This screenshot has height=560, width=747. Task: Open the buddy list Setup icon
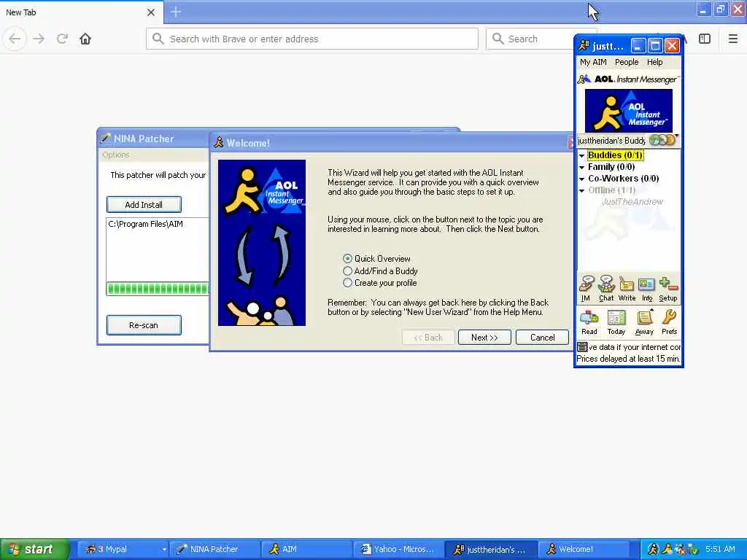coord(668,288)
